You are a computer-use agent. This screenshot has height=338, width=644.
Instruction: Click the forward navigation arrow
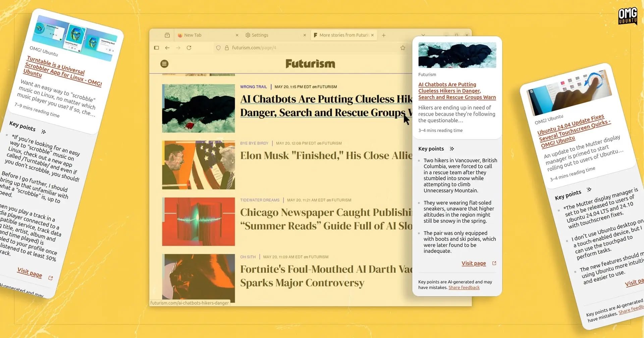pyautogui.click(x=177, y=48)
